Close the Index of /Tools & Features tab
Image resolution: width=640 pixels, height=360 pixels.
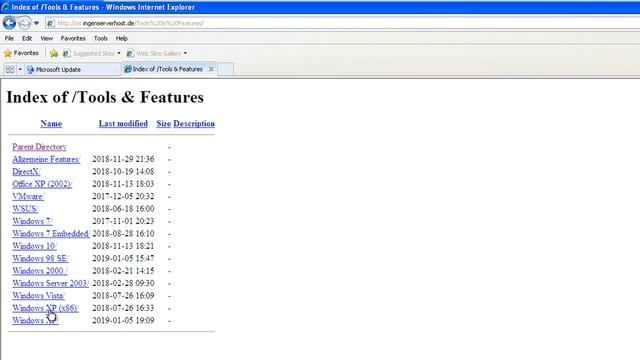click(211, 69)
